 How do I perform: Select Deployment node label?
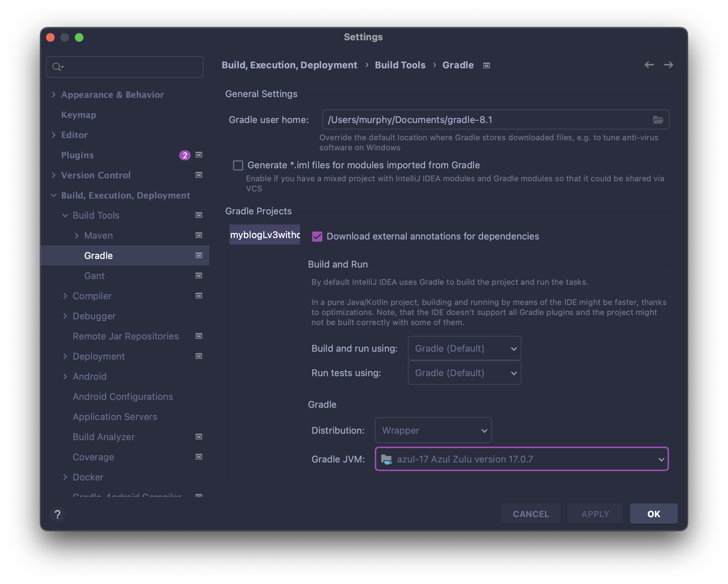coord(99,356)
